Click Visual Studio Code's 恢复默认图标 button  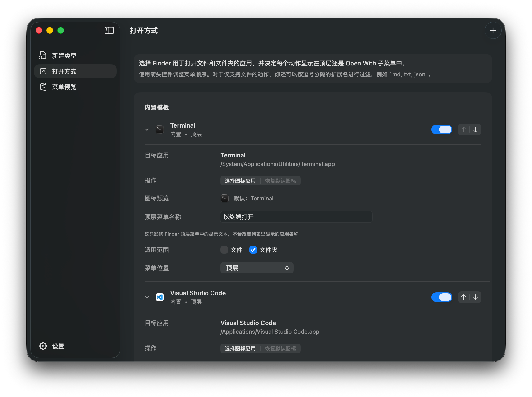tap(280, 348)
